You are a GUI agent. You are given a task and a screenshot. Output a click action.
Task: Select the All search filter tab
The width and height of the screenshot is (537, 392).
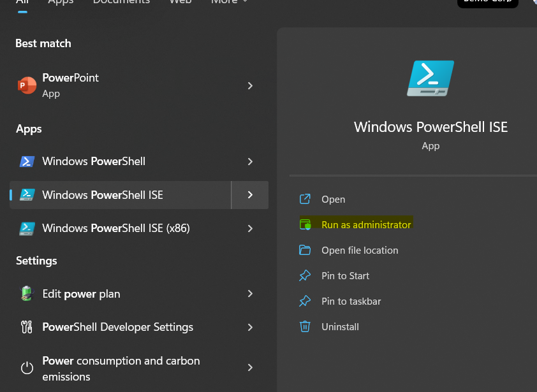pos(22,3)
